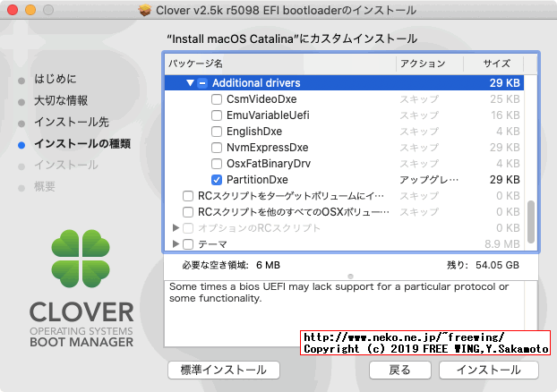557x392 pixels.
Task: Click the package box icon in title bar
Action: (x=145, y=11)
